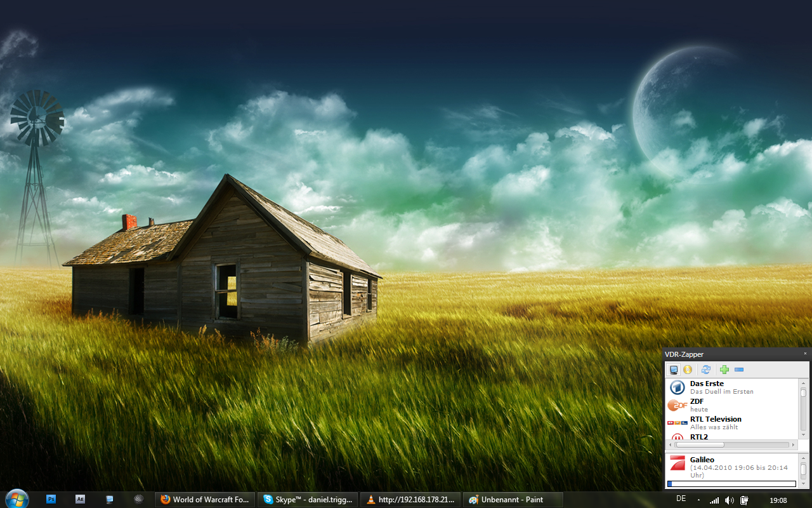Open the DE language indicator

pos(681,499)
